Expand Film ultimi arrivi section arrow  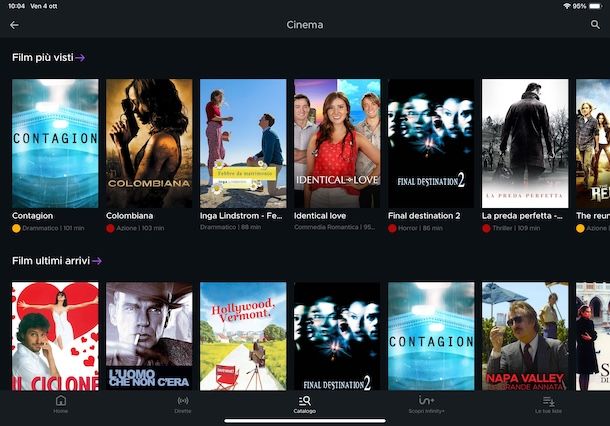(x=97, y=261)
